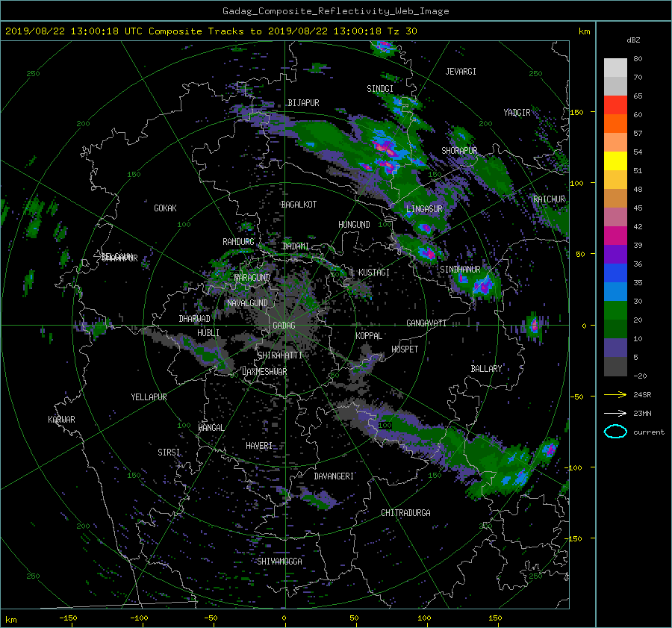Image resolution: width=672 pixels, height=628 pixels.
Task: Select the HOSPET city label
Action: coord(405,349)
